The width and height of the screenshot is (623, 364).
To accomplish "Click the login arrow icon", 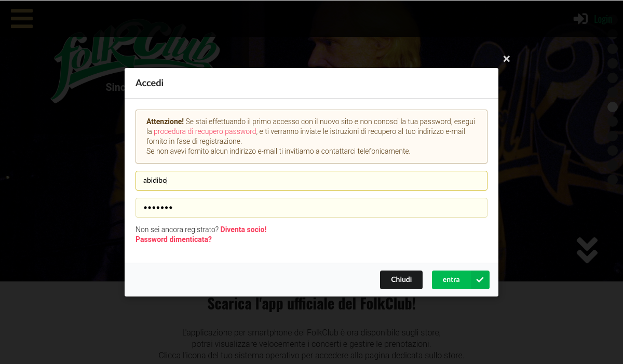I will tap(580, 19).
